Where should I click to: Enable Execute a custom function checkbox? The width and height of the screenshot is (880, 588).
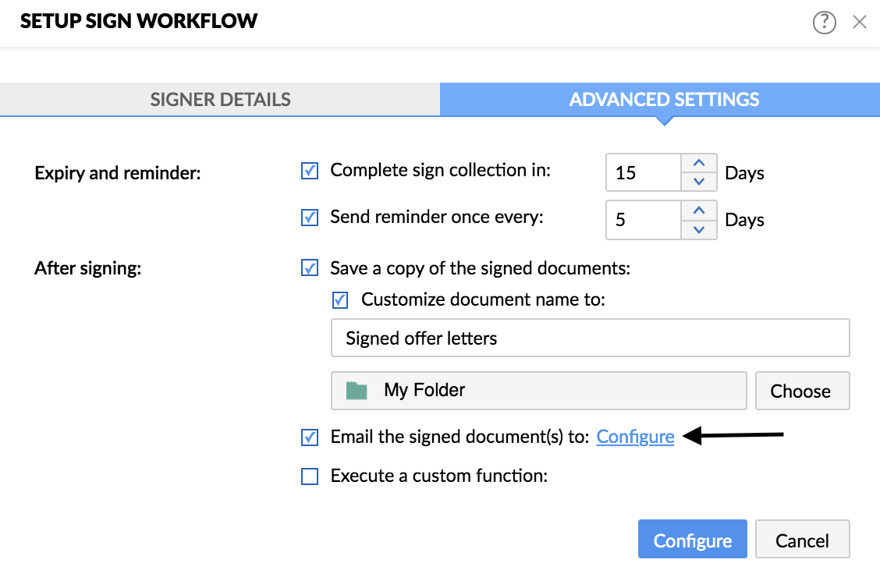(x=309, y=476)
